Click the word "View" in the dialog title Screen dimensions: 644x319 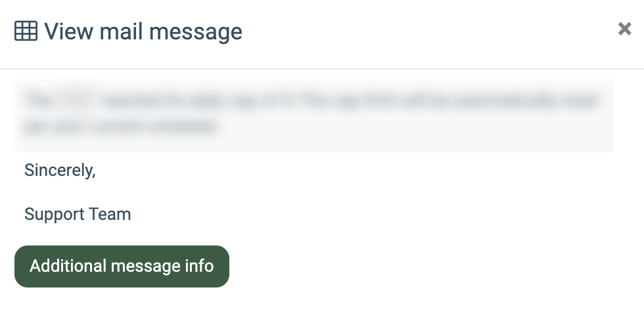point(68,31)
